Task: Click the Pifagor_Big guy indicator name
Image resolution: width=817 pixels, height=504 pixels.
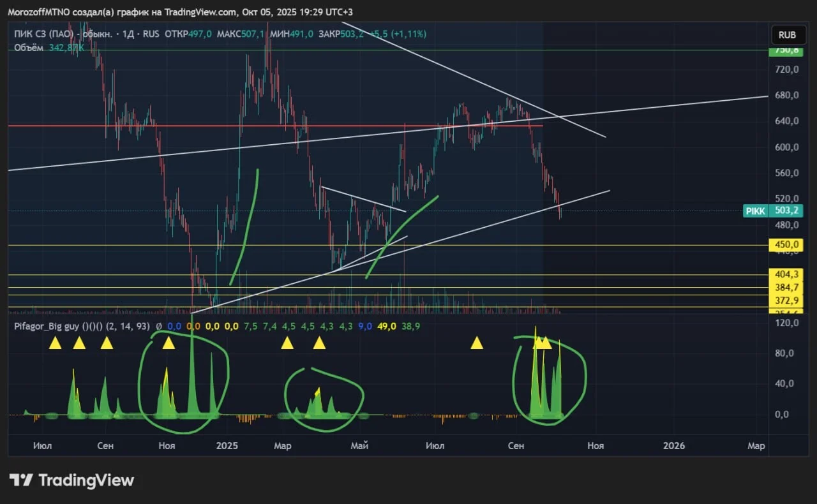Action: 47,326
